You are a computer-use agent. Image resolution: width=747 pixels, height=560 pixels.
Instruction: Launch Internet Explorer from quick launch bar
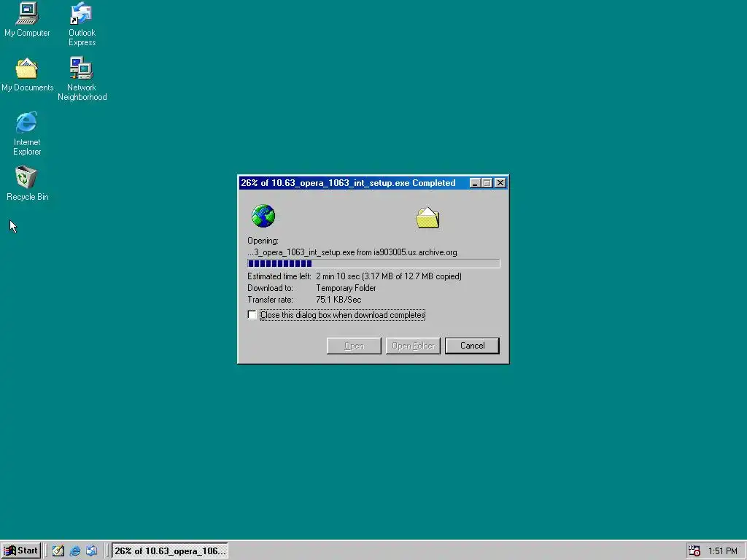75,551
